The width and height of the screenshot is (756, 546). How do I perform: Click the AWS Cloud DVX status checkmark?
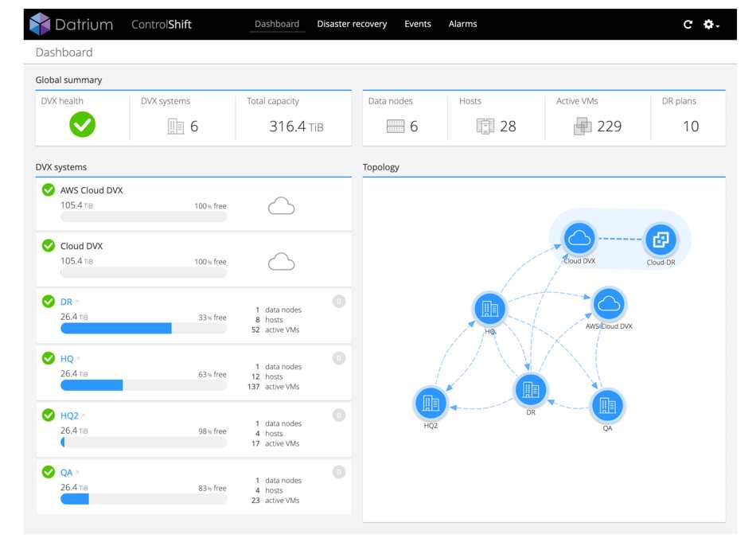49,189
